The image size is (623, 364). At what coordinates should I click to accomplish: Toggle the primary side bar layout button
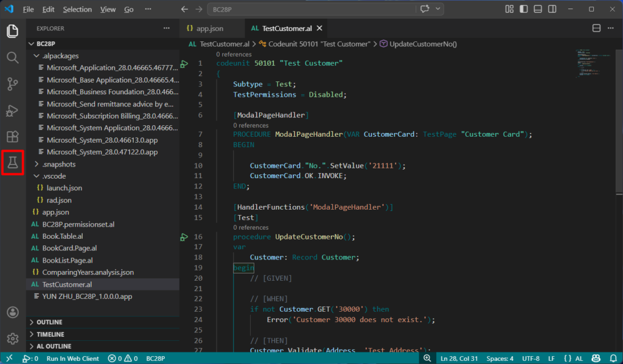pos(523,9)
